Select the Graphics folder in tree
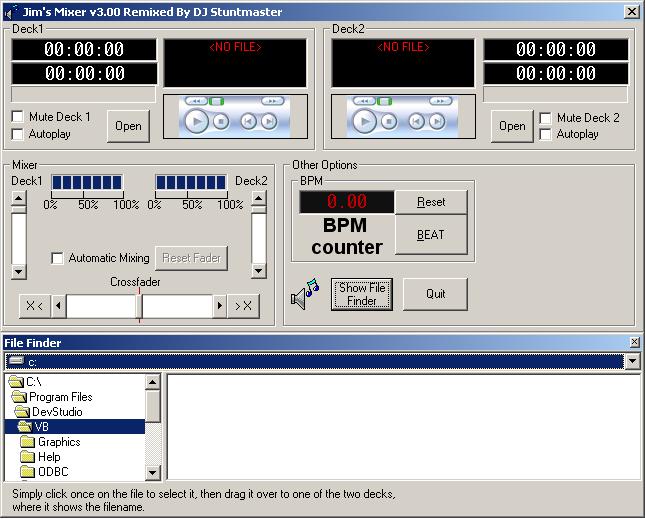This screenshot has height=519, width=645. pos(59,441)
